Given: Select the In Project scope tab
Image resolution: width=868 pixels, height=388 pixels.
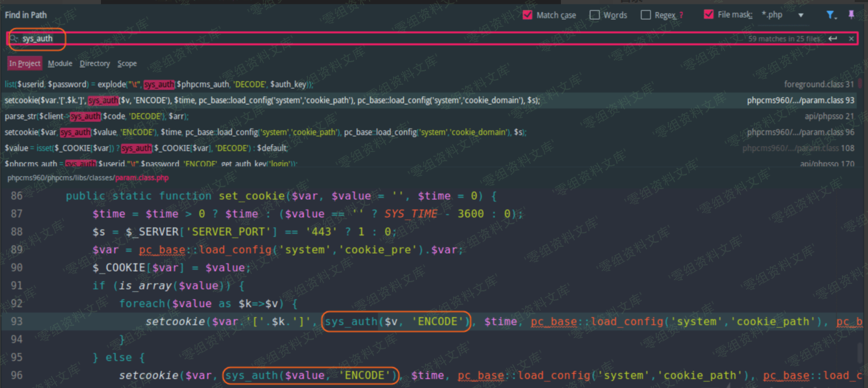Looking at the screenshot, I should 24,63.
